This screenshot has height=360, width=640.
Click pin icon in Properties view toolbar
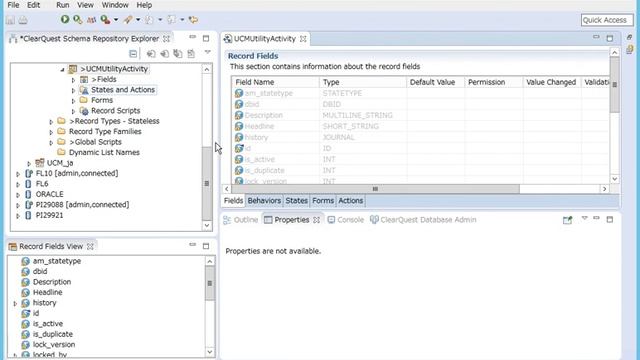coord(567,220)
